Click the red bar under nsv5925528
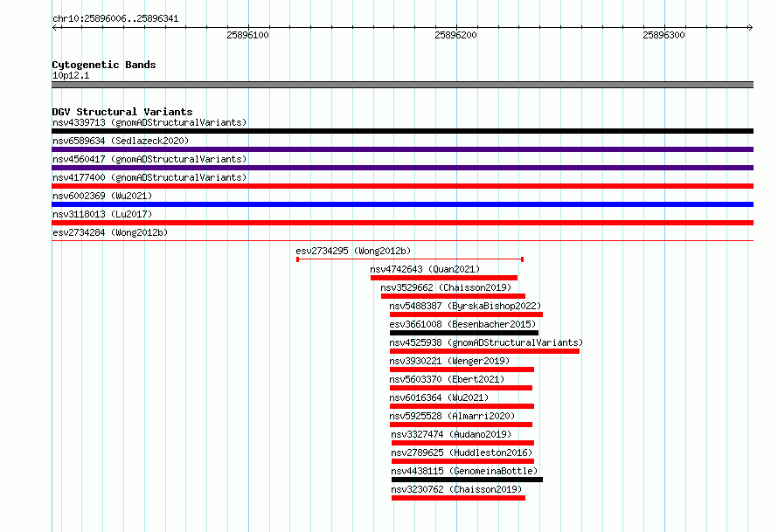778x532 pixels. 461,425
